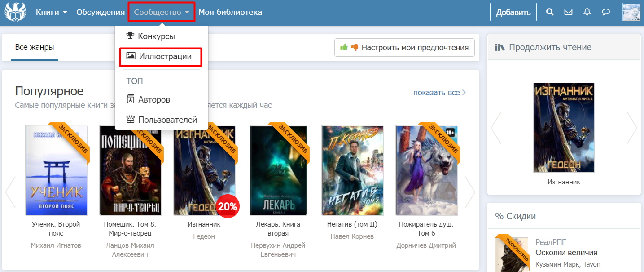
Task: Open the Пользователей top list
Action: 167,120
